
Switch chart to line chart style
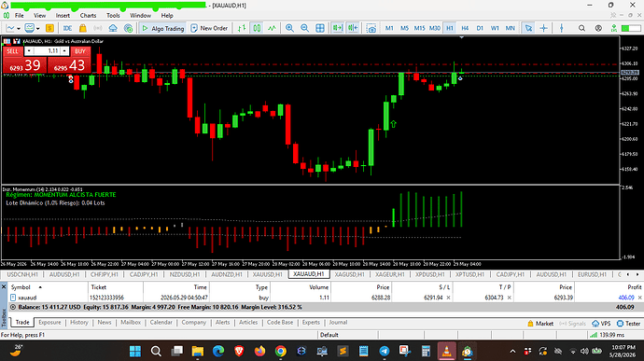[272, 28]
